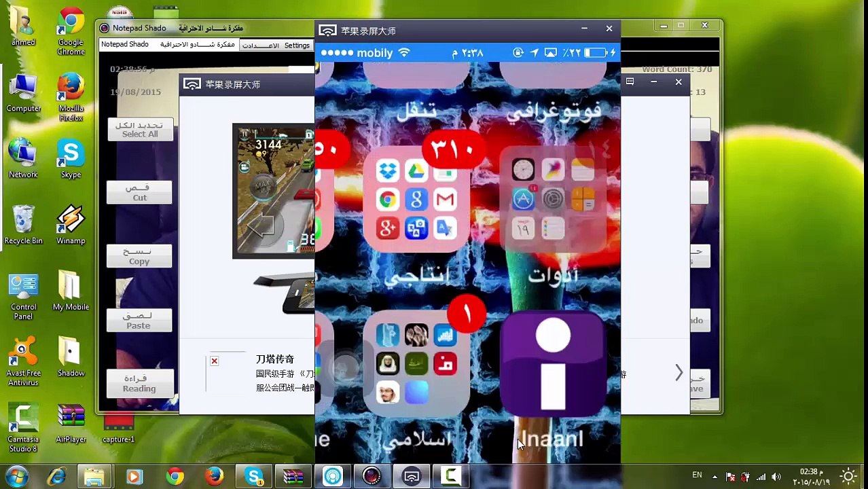Select the Computer desktop icon

point(23,94)
